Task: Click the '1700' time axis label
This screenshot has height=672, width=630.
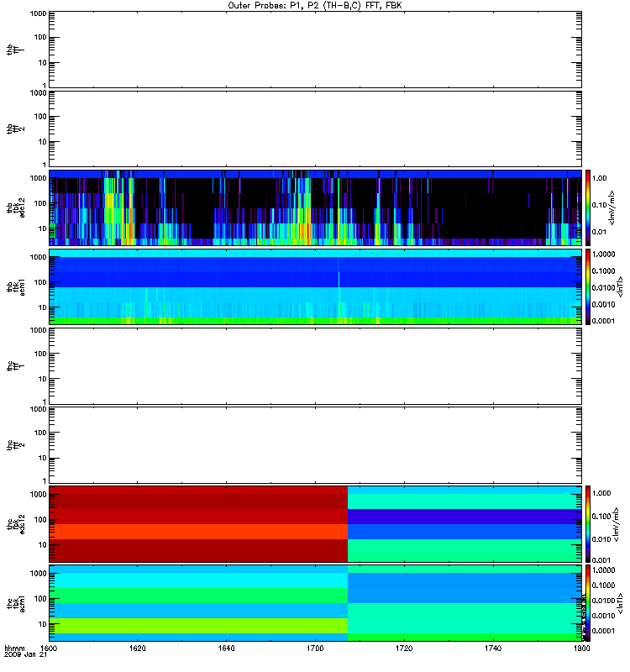Action: point(315,648)
